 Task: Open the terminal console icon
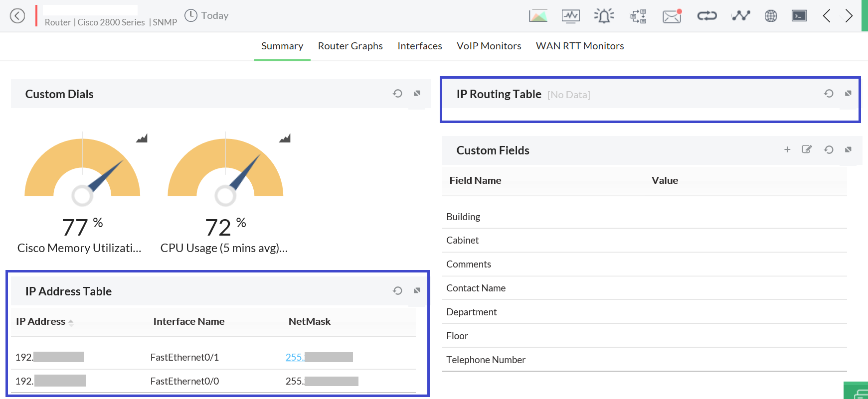pyautogui.click(x=799, y=16)
